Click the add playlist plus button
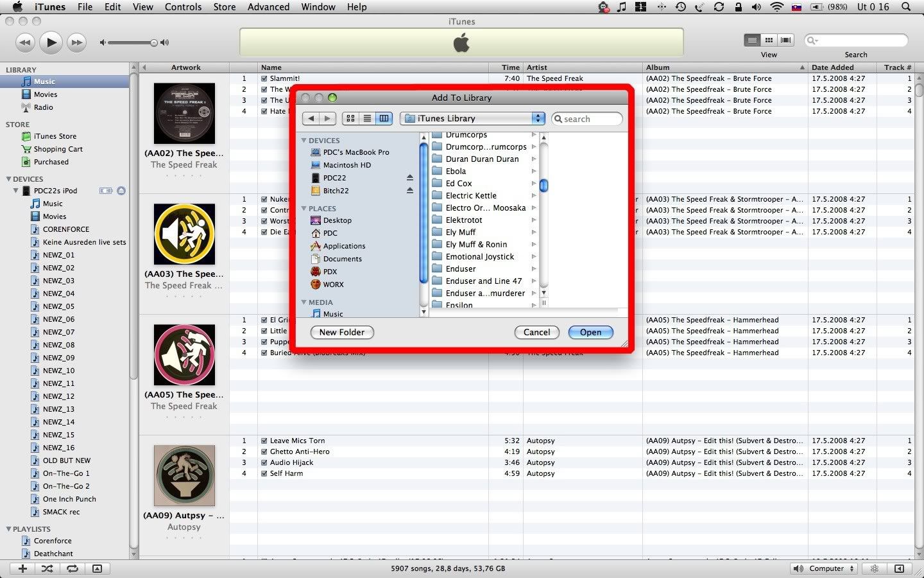 tap(22, 568)
